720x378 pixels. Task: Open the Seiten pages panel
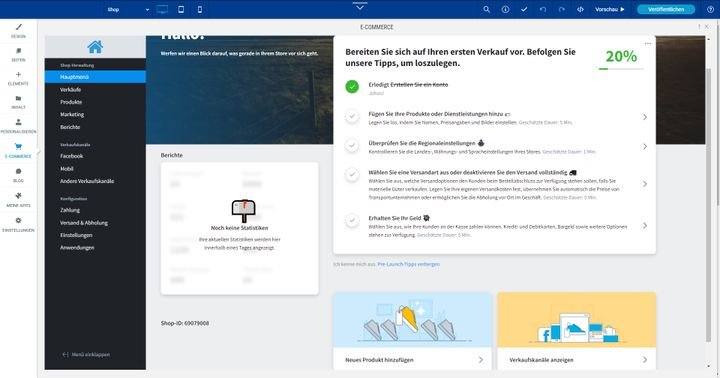[x=18, y=55]
